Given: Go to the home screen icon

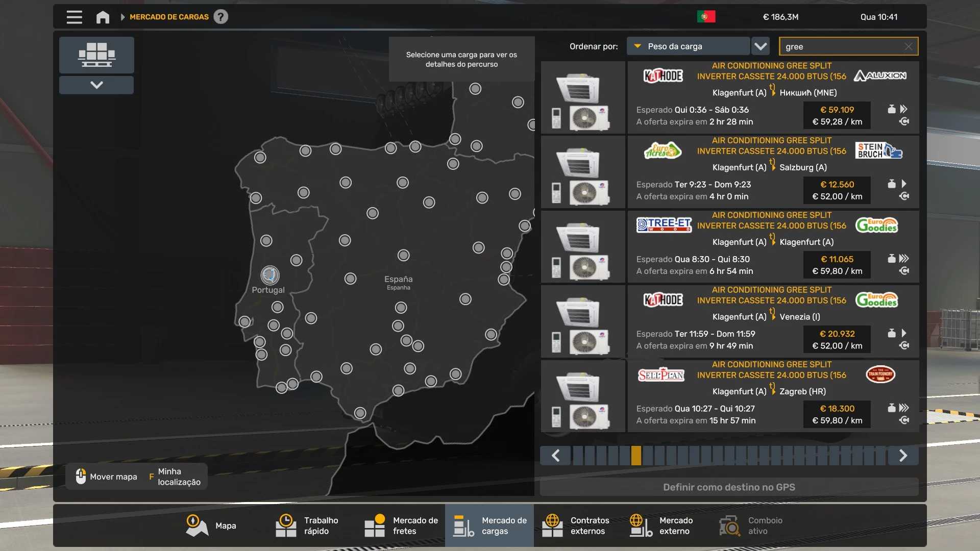Looking at the screenshot, I should 103,17.
